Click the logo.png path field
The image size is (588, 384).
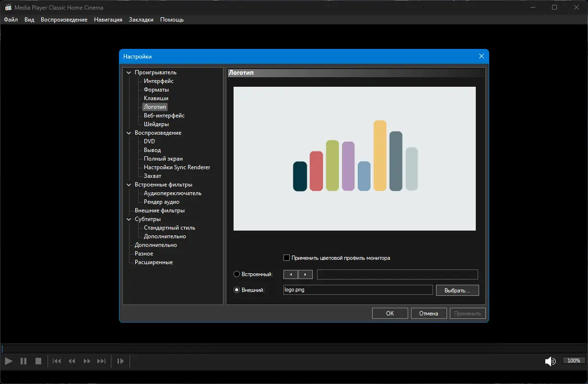(358, 290)
